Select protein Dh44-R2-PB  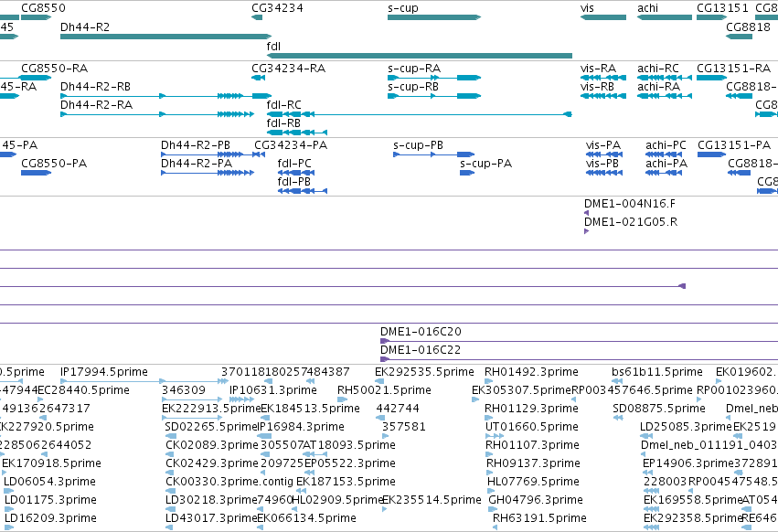click(x=196, y=145)
